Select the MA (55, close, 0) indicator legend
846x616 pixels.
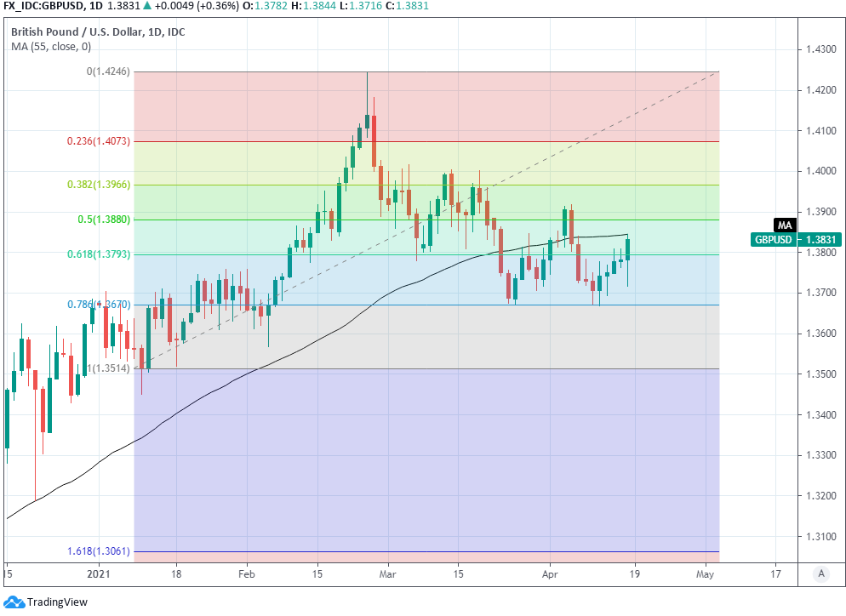pos(51,47)
